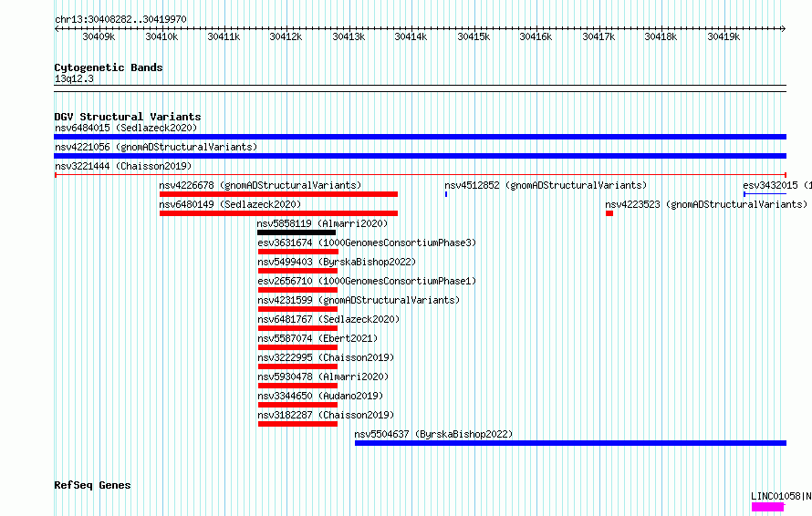Click the 30409k ruler tick label
Image resolution: width=812 pixels, height=516 pixels.
[x=99, y=36]
